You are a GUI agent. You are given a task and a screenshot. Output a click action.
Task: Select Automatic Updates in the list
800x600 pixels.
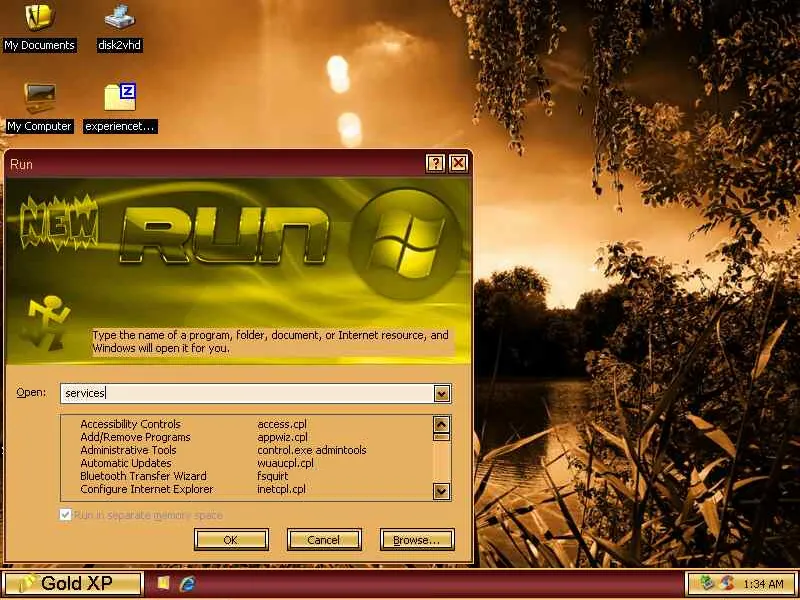(x=126, y=463)
